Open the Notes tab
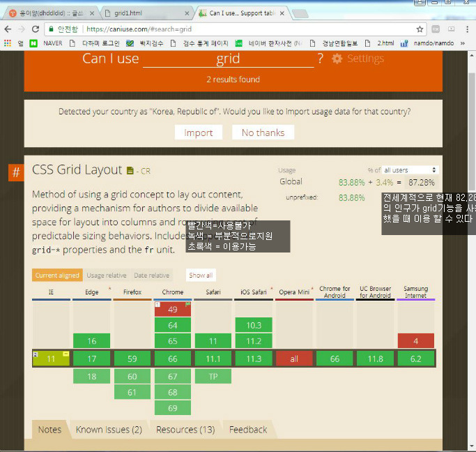Screen dimensions: 476x452 (49, 430)
